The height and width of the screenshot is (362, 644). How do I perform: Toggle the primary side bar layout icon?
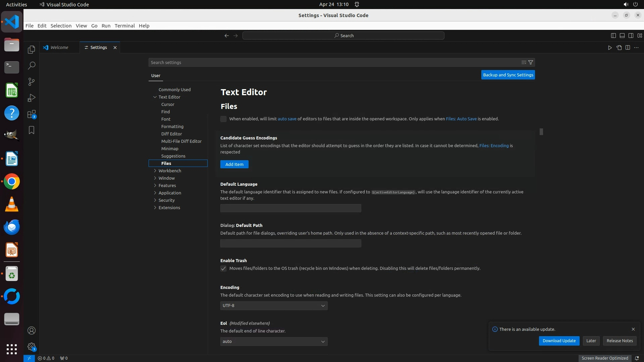[x=613, y=36]
